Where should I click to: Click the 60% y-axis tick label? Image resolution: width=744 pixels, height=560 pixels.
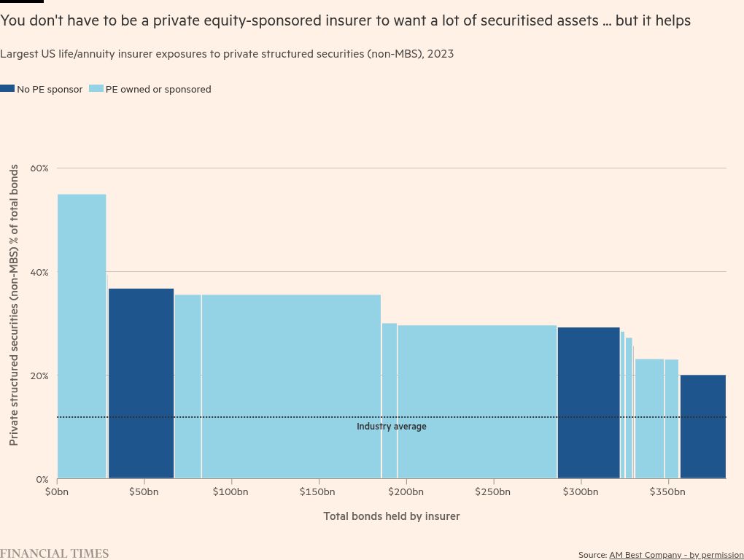click(x=39, y=168)
